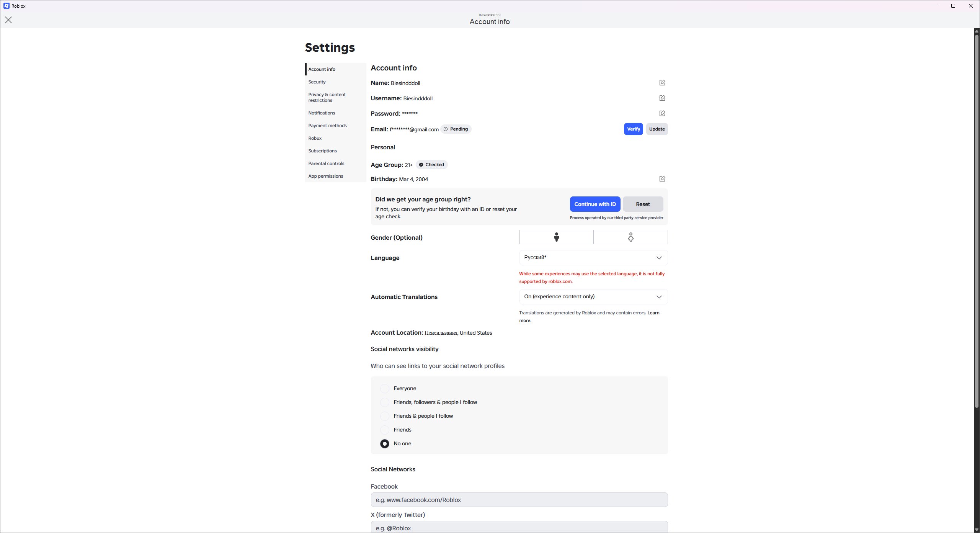The image size is (980, 533).
Task: Click the Reset age check button
Action: click(643, 204)
